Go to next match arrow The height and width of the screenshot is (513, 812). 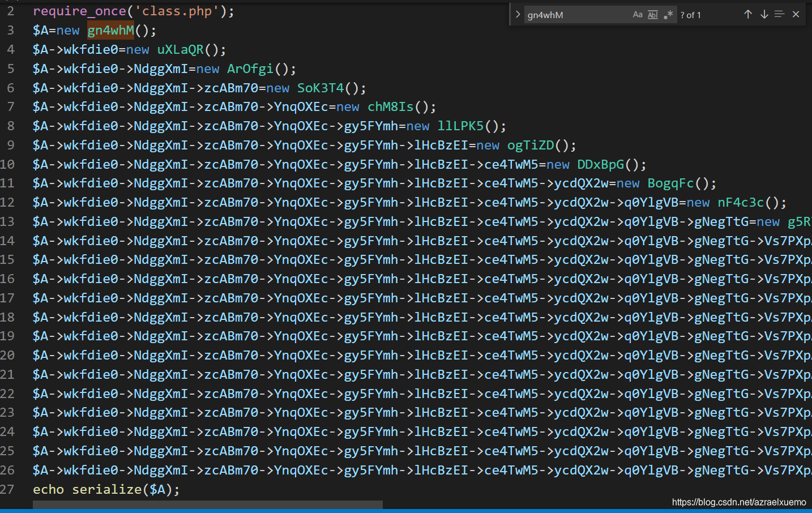coord(764,14)
